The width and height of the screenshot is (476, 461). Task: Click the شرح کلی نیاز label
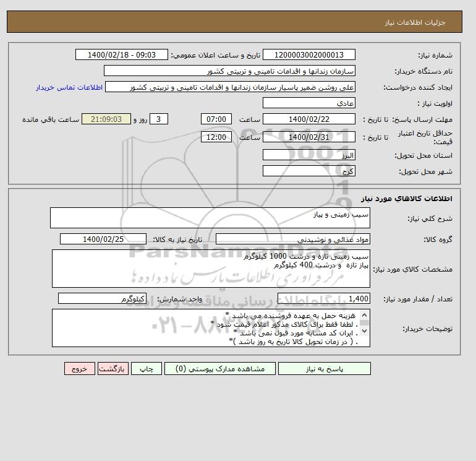pyautogui.click(x=430, y=218)
